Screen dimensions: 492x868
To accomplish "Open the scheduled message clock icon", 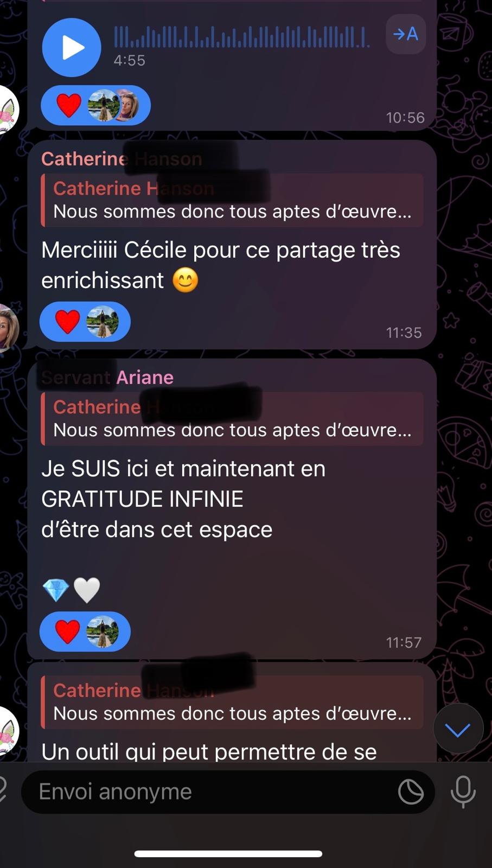I will point(411,792).
